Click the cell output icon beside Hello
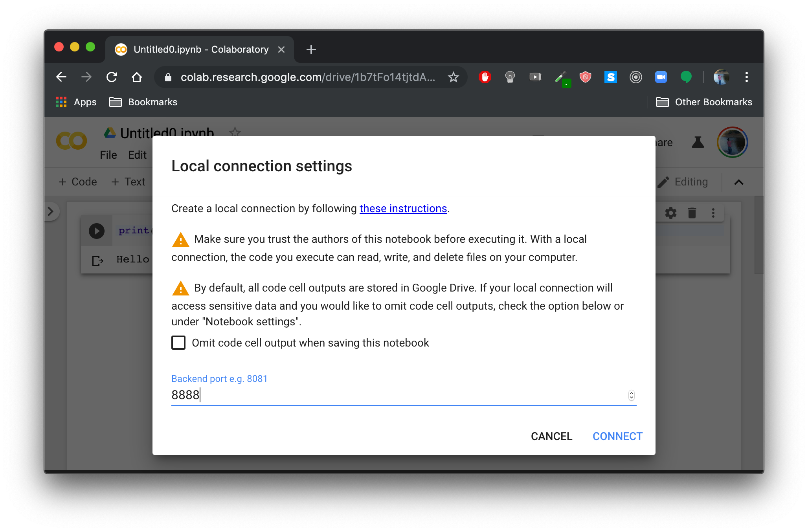This screenshot has height=532, width=808. pyautogui.click(x=97, y=260)
